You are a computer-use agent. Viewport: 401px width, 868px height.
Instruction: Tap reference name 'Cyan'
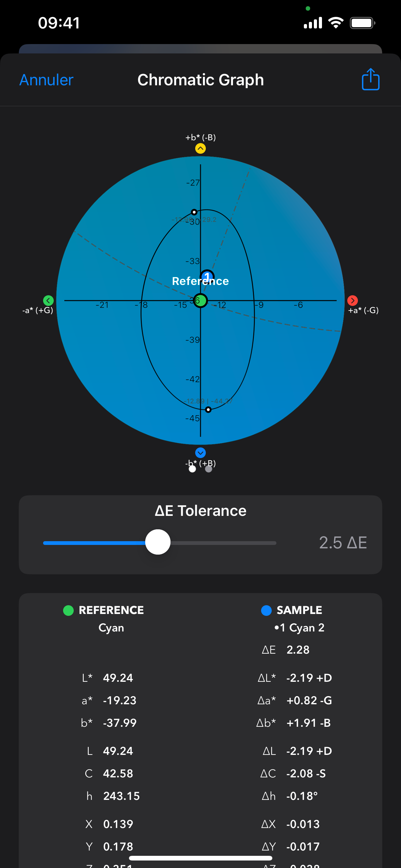point(111,628)
